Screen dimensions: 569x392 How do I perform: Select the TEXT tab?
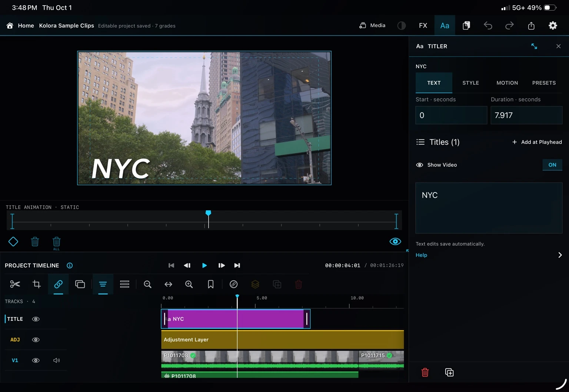(x=434, y=83)
